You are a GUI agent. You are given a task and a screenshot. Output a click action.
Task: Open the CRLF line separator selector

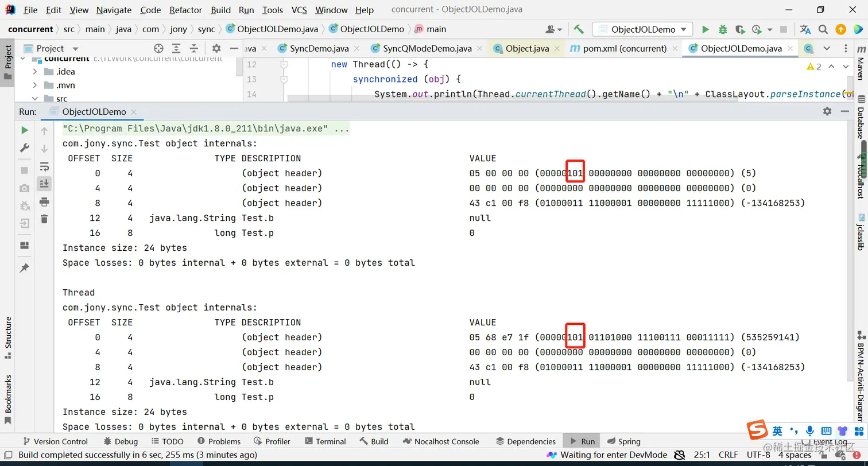728,455
